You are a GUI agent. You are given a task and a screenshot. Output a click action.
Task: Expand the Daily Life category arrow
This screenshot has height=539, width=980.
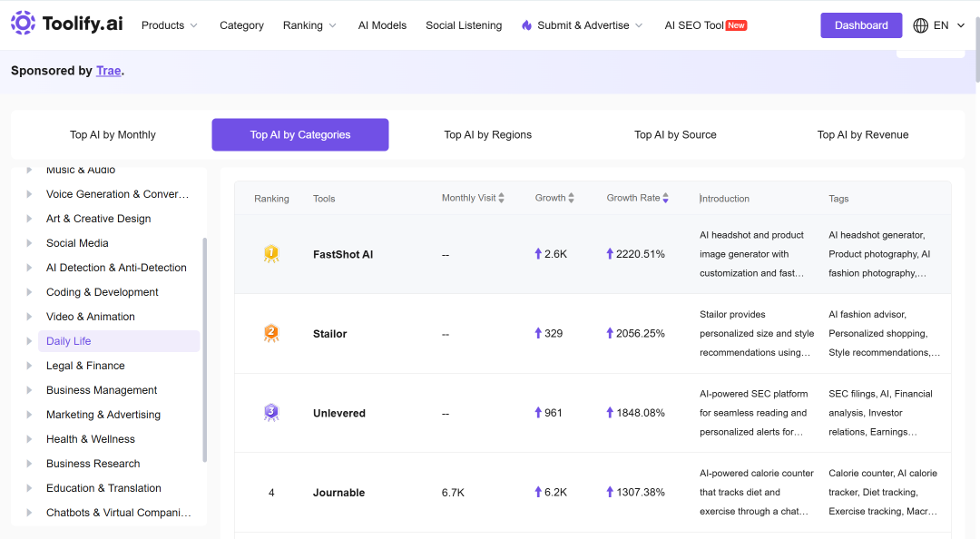29,341
